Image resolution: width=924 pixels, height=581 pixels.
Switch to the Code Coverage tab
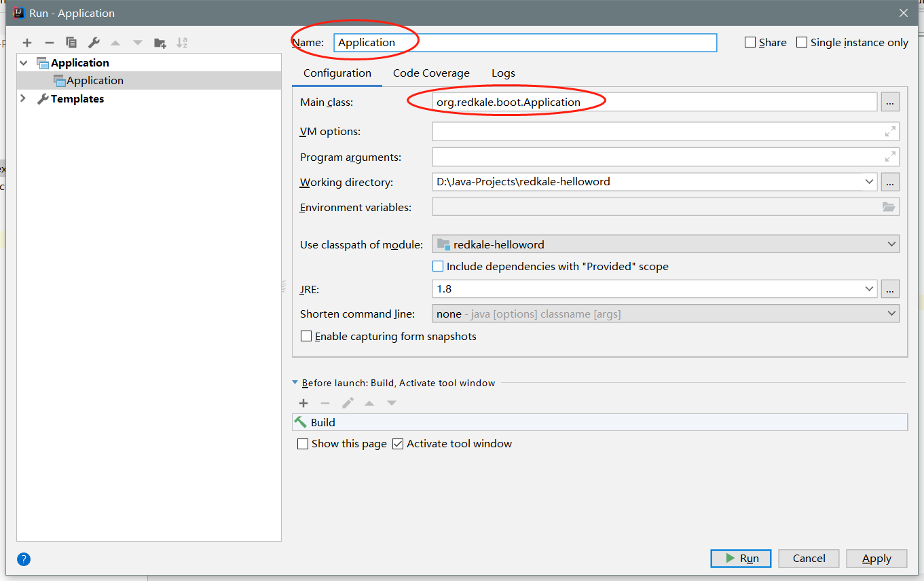click(431, 73)
